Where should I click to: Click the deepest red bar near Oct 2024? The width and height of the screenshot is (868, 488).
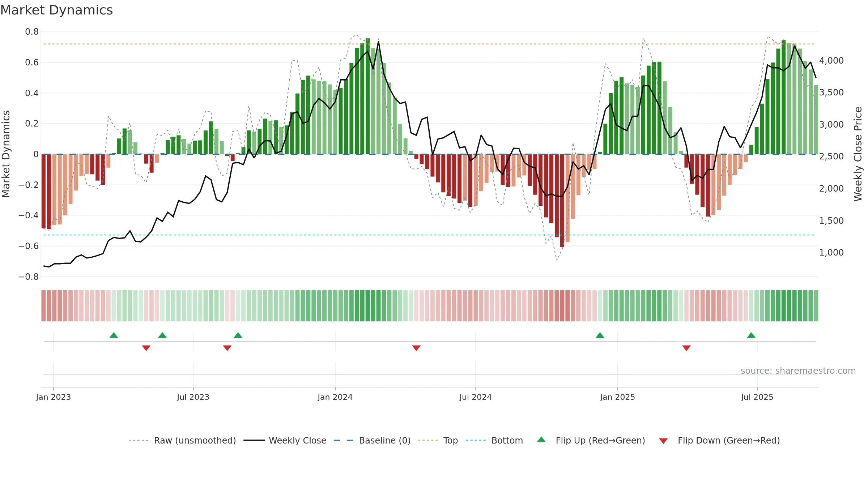(x=562, y=201)
